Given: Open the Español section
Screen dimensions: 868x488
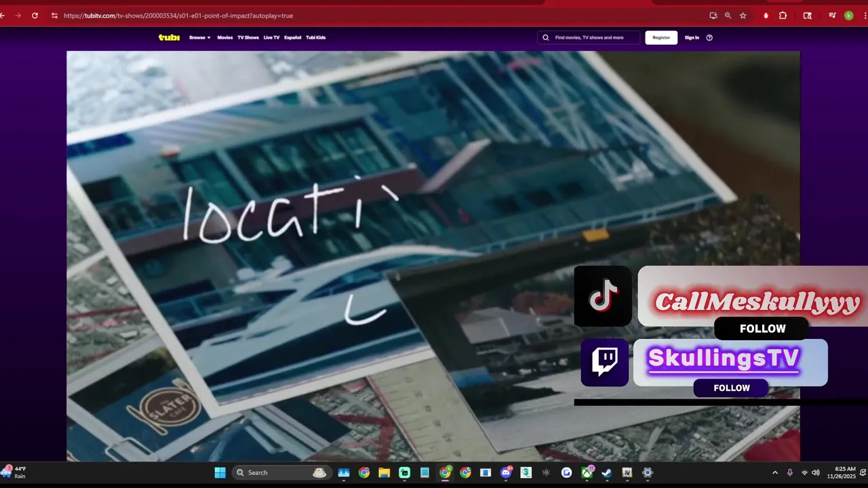Looking at the screenshot, I should point(293,37).
